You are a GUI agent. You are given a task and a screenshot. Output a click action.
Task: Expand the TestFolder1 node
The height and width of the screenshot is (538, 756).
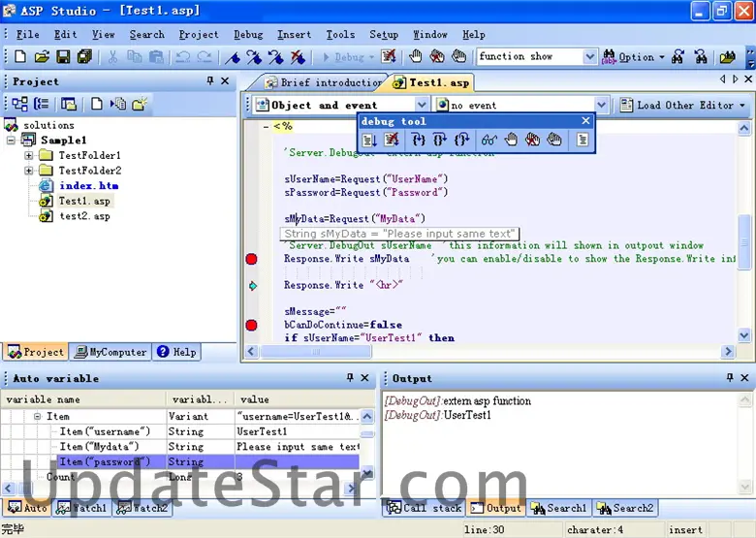[29, 155]
